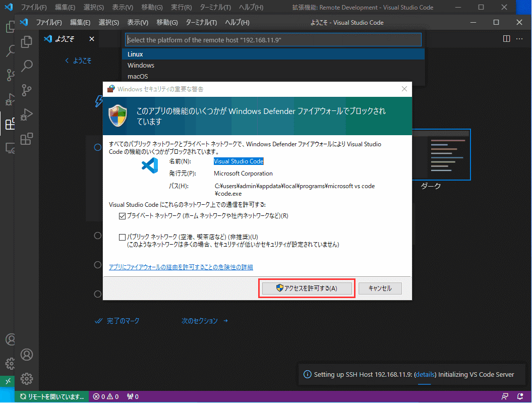
Task: Click Microsoft Corporation publisher text
Action: coord(243,174)
